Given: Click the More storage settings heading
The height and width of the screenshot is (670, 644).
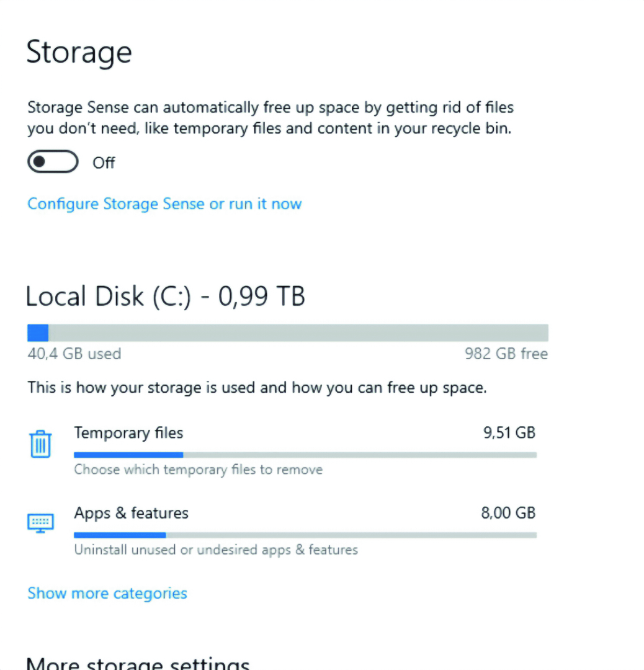Looking at the screenshot, I should point(138,663).
